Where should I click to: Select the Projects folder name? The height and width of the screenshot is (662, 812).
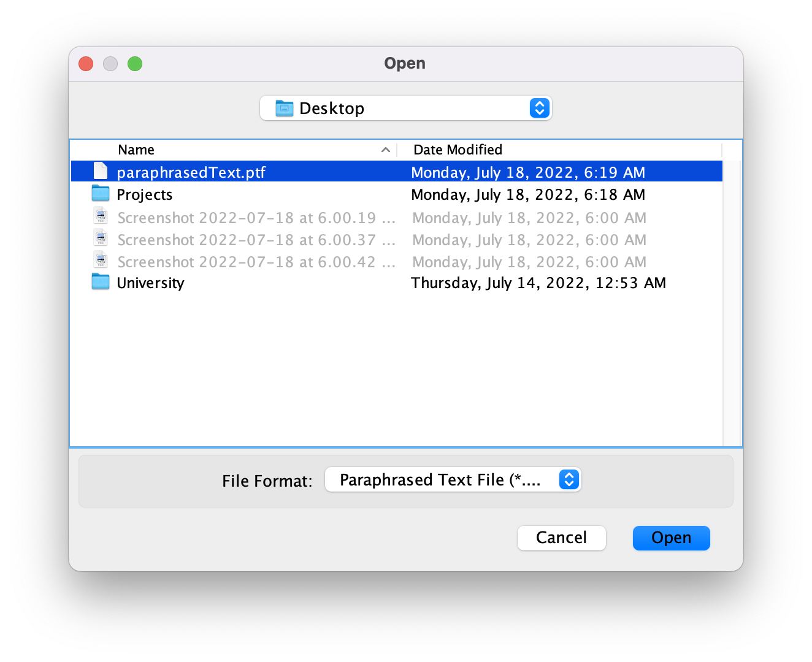pos(145,194)
